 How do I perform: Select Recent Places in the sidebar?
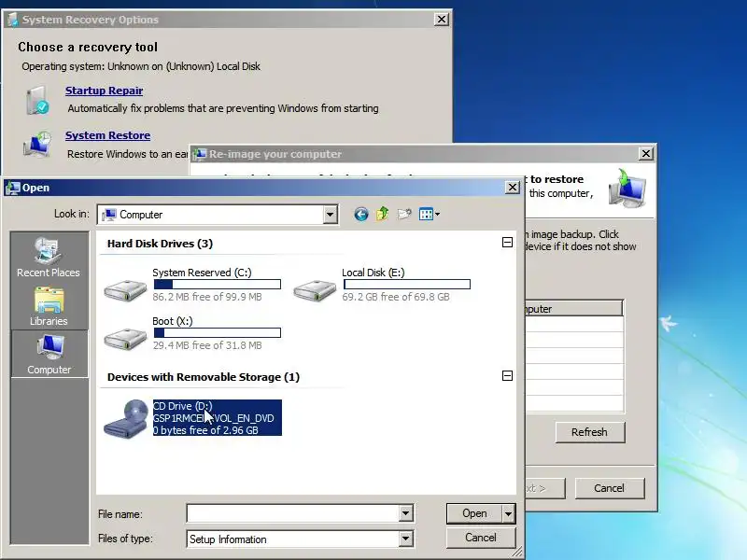coord(49,258)
